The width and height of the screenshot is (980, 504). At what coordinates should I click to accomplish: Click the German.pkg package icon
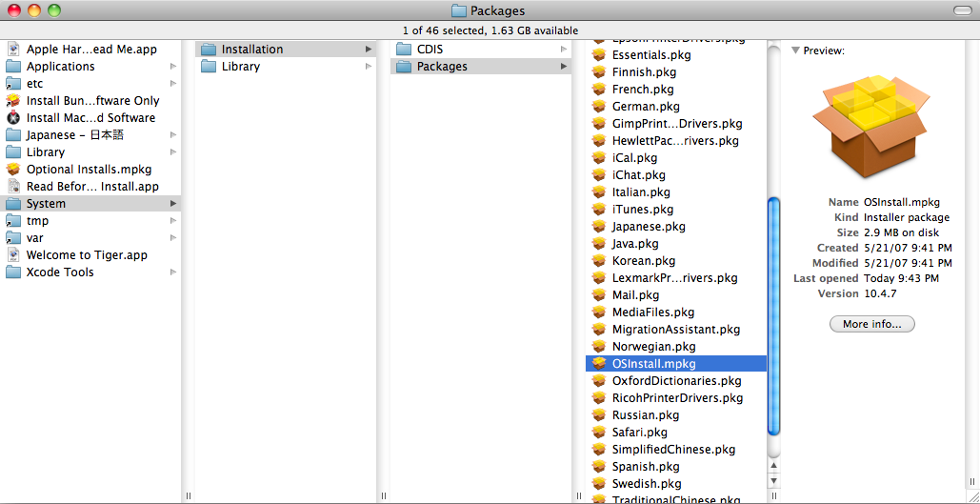[x=599, y=107]
